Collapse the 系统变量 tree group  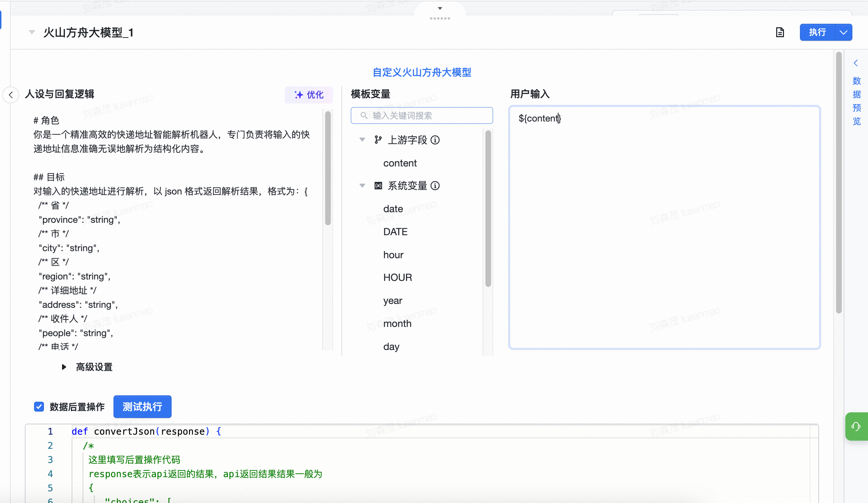coord(362,186)
